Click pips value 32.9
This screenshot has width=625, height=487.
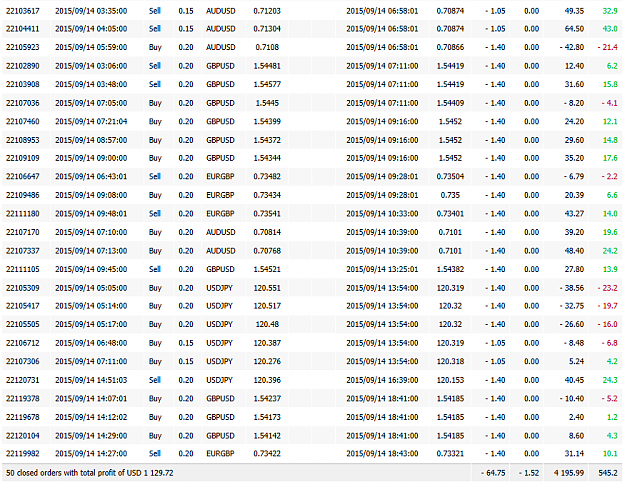[x=610, y=11]
